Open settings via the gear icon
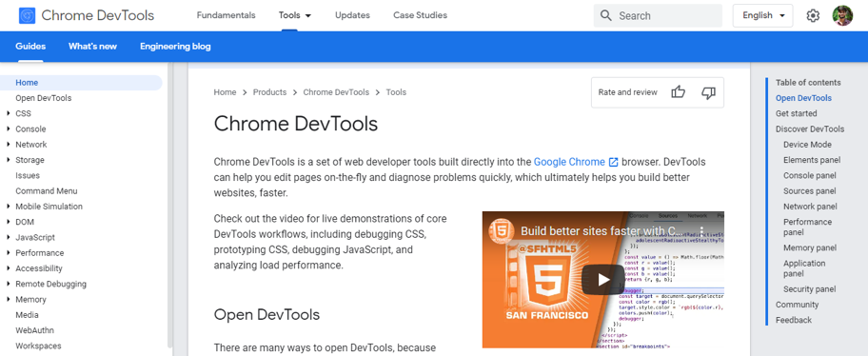The image size is (868, 356). pyautogui.click(x=813, y=15)
